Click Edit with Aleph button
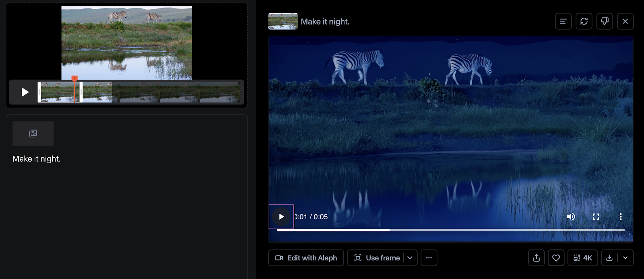The height and width of the screenshot is (279, 644). (x=306, y=258)
